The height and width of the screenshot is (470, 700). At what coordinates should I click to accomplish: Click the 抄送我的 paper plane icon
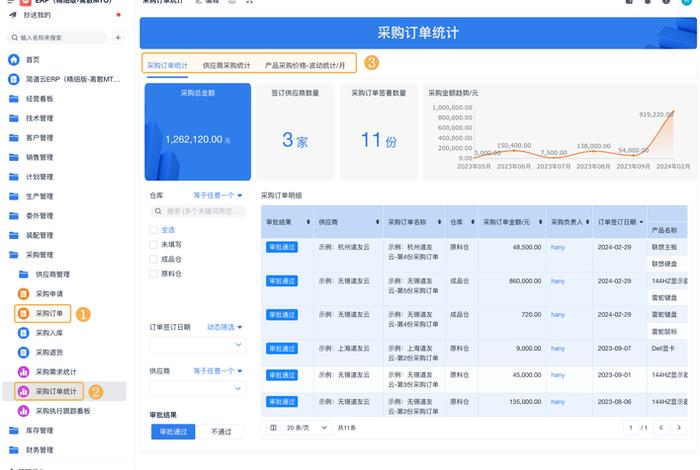pyautogui.click(x=15, y=16)
